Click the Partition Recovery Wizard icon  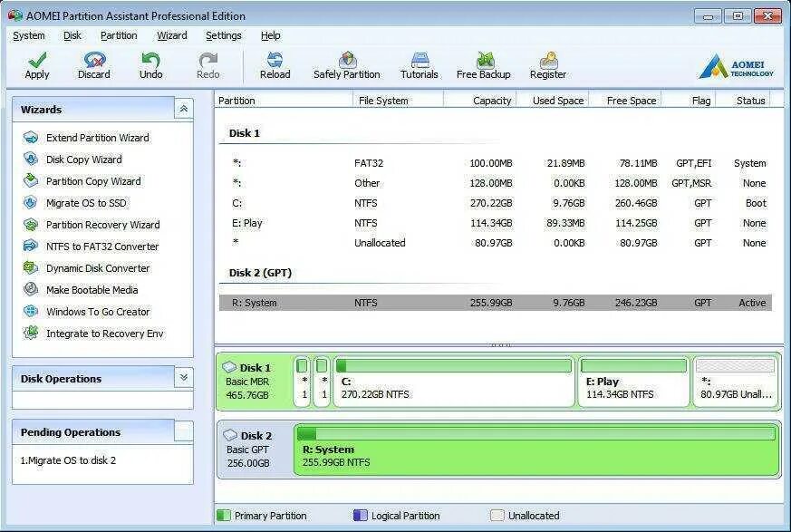(x=31, y=224)
